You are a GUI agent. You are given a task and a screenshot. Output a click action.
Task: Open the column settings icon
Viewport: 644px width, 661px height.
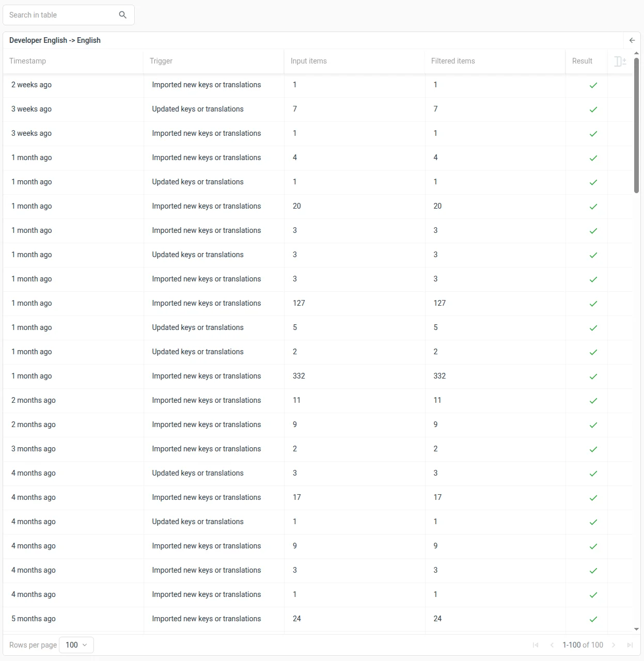point(620,61)
